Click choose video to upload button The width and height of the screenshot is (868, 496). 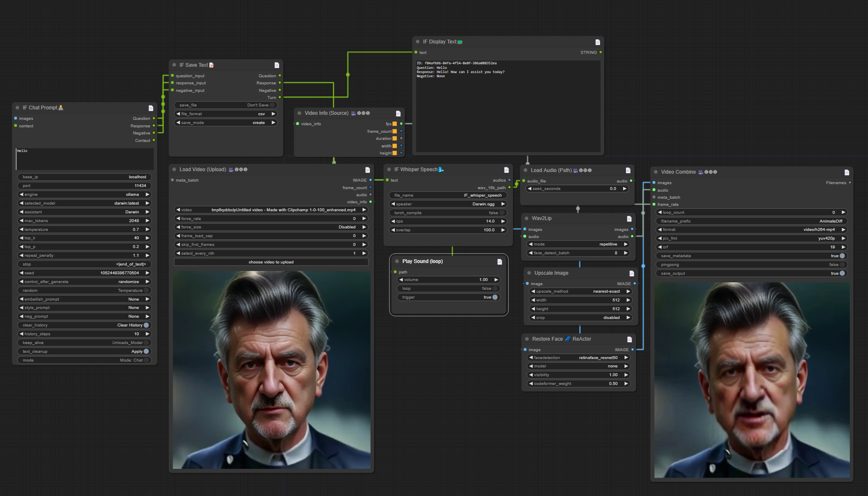pyautogui.click(x=271, y=262)
